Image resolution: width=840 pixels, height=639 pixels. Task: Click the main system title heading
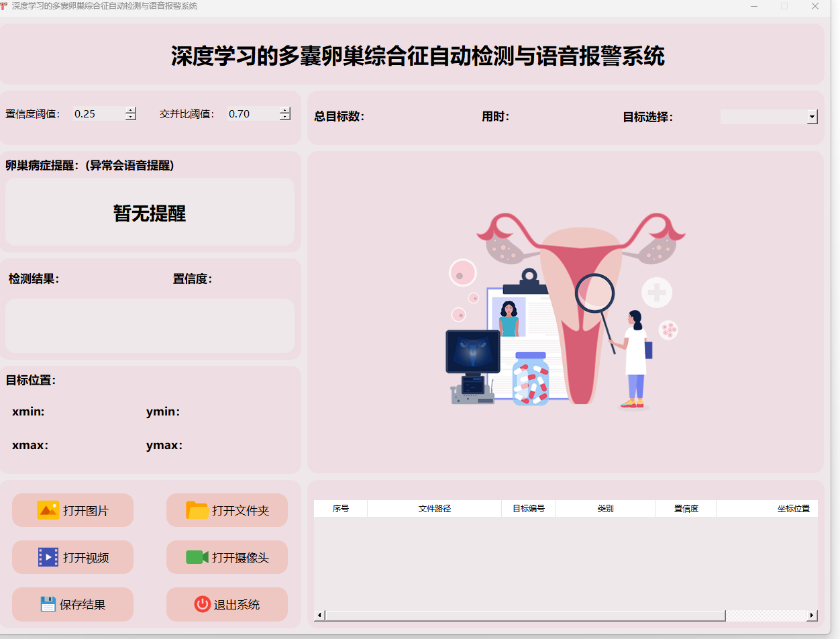pos(417,56)
